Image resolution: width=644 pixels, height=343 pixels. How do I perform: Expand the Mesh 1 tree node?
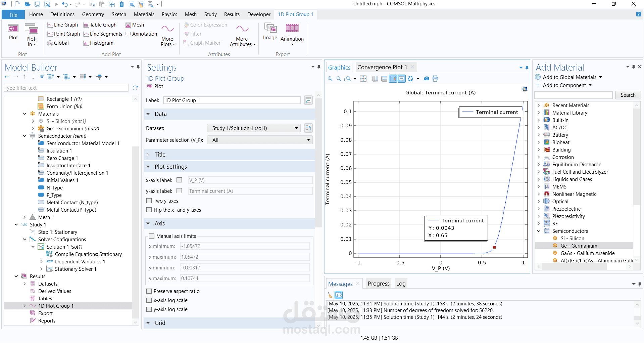click(24, 217)
